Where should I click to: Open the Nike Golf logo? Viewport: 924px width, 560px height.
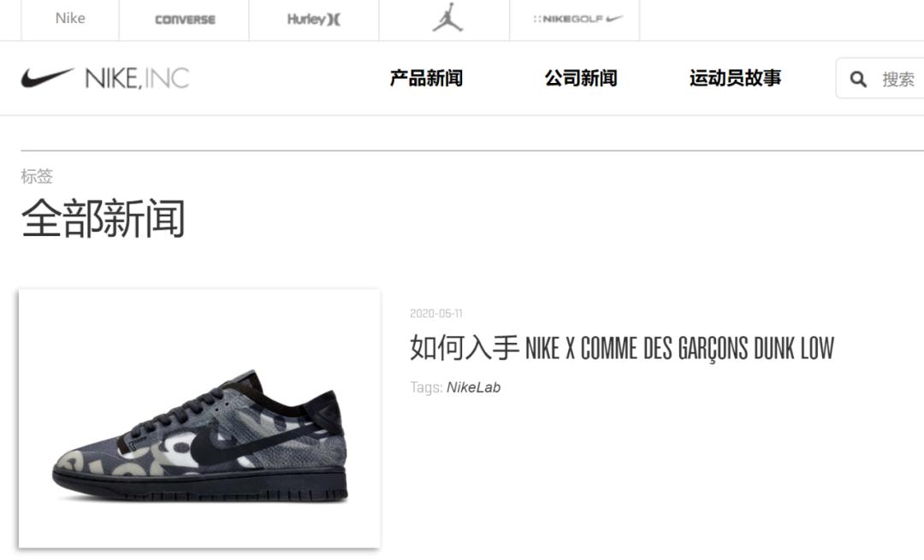coord(577,19)
